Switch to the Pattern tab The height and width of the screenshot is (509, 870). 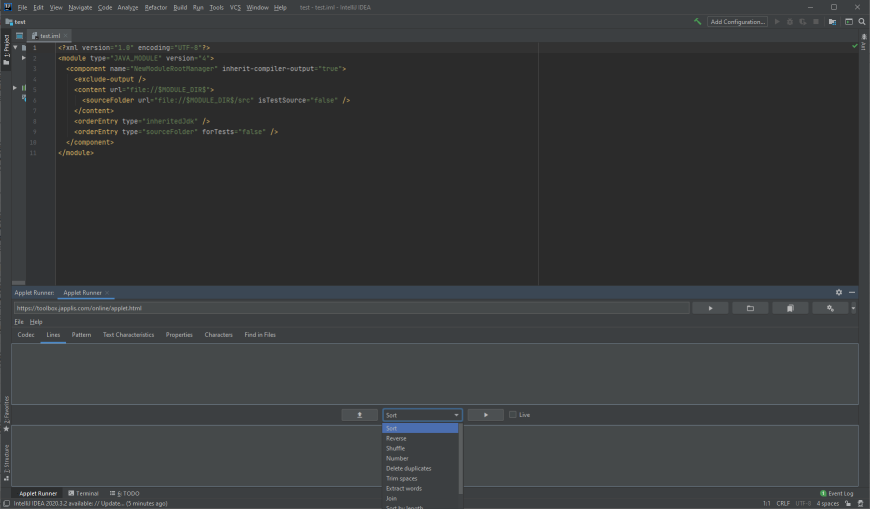pos(81,335)
